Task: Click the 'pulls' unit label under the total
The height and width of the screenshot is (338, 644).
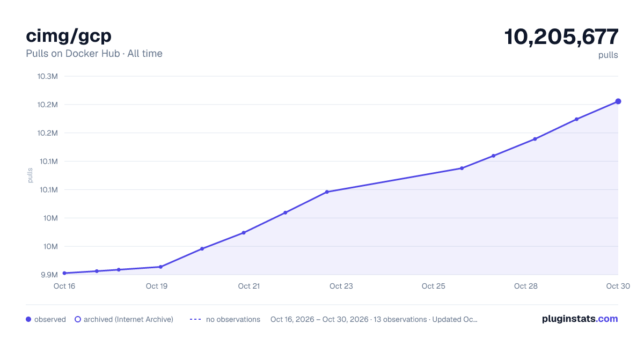Action: click(608, 55)
